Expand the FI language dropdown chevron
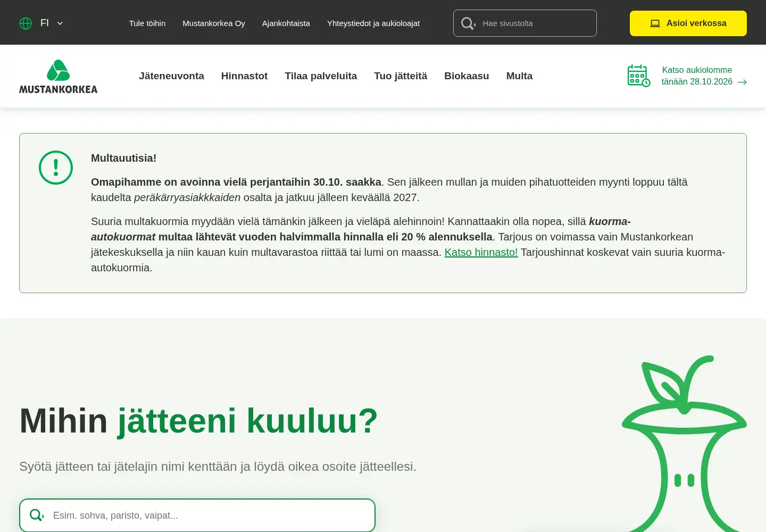This screenshot has height=532, width=766. coord(60,23)
